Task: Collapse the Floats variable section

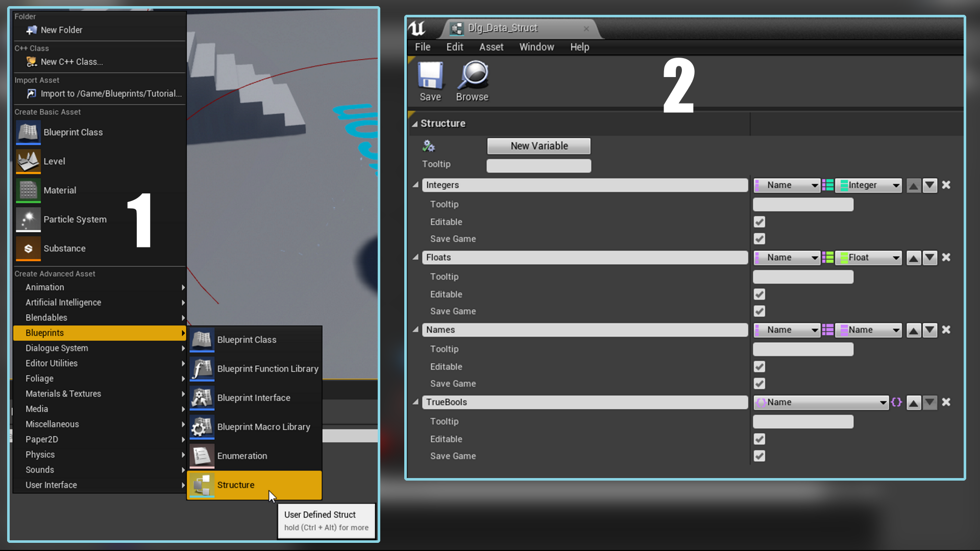Action: tap(416, 257)
